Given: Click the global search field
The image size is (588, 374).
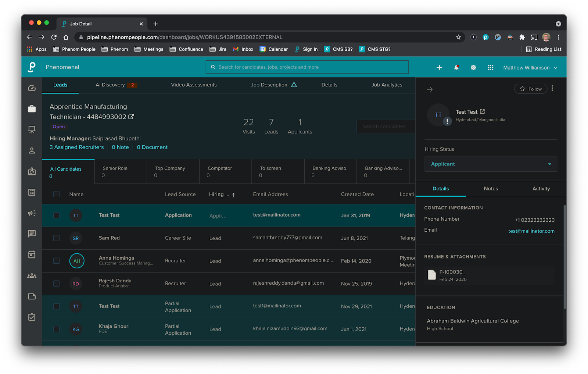Looking at the screenshot, I should (307, 67).
